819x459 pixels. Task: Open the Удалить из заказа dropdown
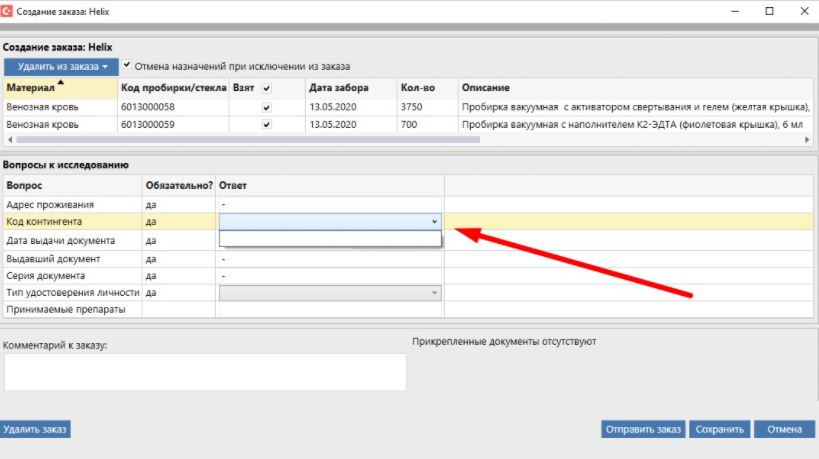62,67
